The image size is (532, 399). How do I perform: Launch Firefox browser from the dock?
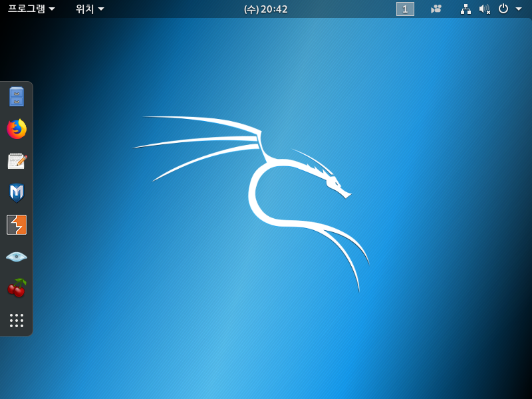(x=17, y=129)
